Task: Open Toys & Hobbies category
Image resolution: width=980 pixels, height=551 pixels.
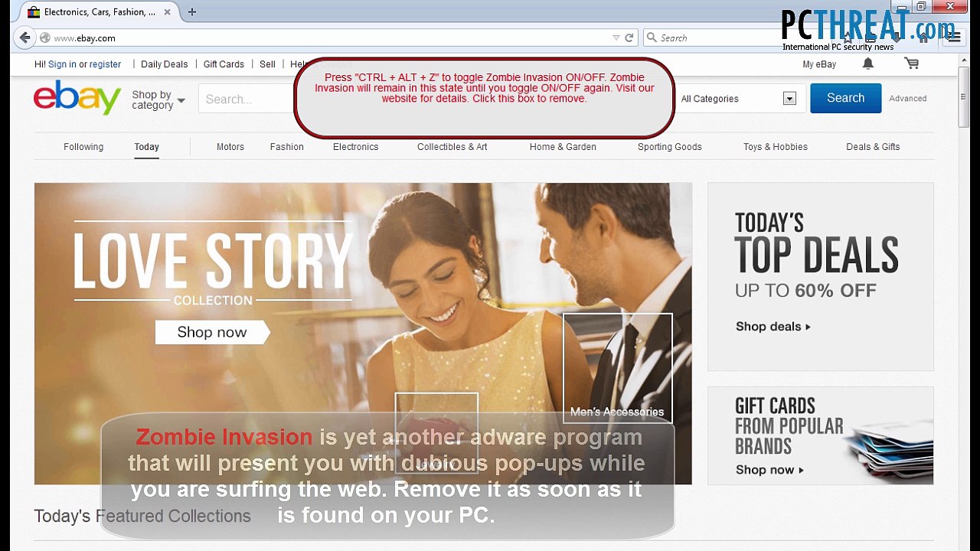Action: click(x=776, y=147)
